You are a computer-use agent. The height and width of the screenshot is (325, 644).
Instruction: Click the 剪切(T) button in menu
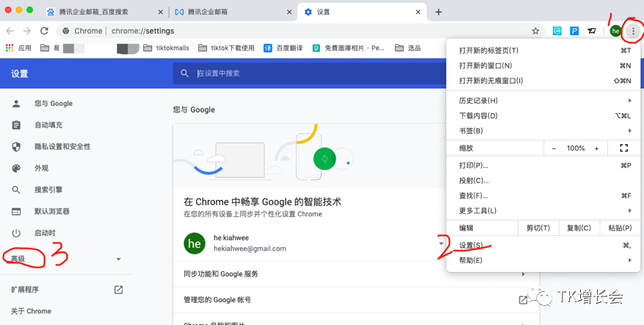(x=538, y=228)
